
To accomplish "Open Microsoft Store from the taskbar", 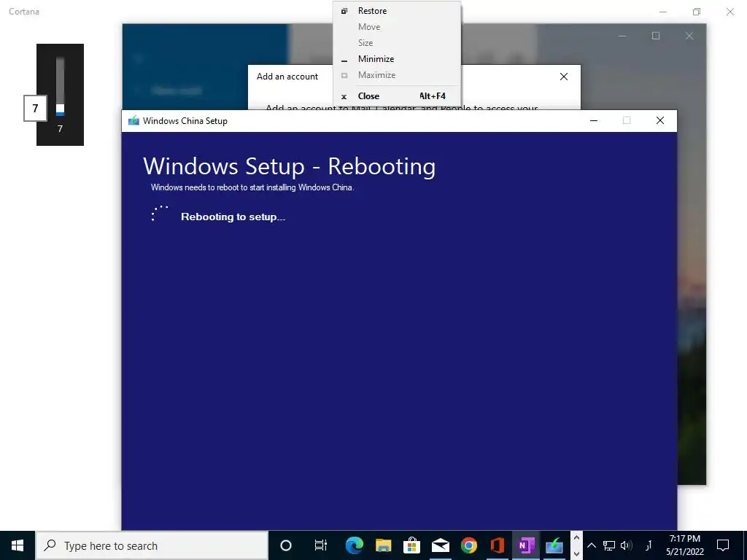I will [x=411, y=545].
